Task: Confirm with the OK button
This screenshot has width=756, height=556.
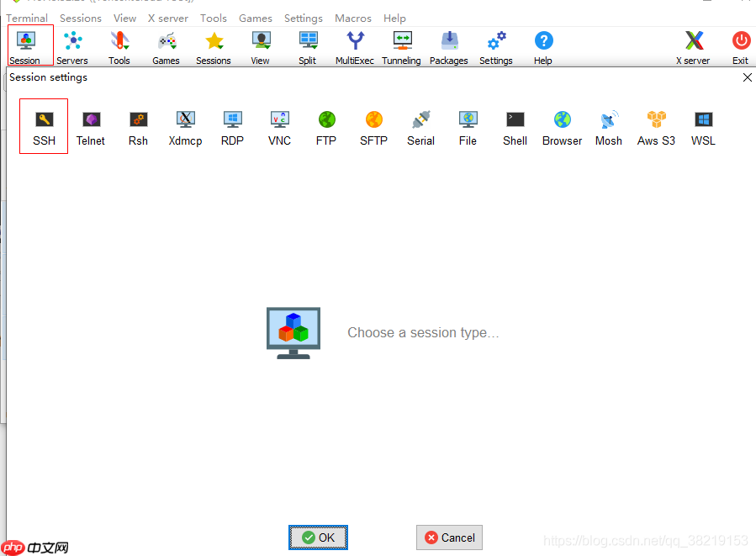Action: click(x=318, y=537)
